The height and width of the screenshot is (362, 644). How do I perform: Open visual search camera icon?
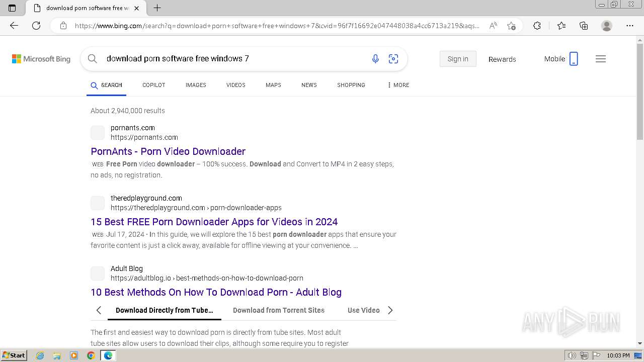[x=393, y=59]
